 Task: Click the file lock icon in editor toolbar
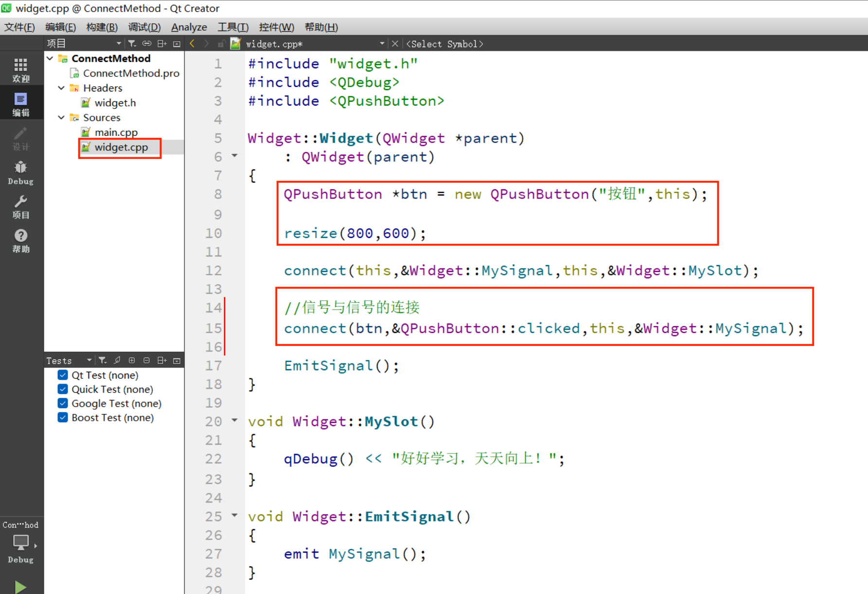point(221,44)
